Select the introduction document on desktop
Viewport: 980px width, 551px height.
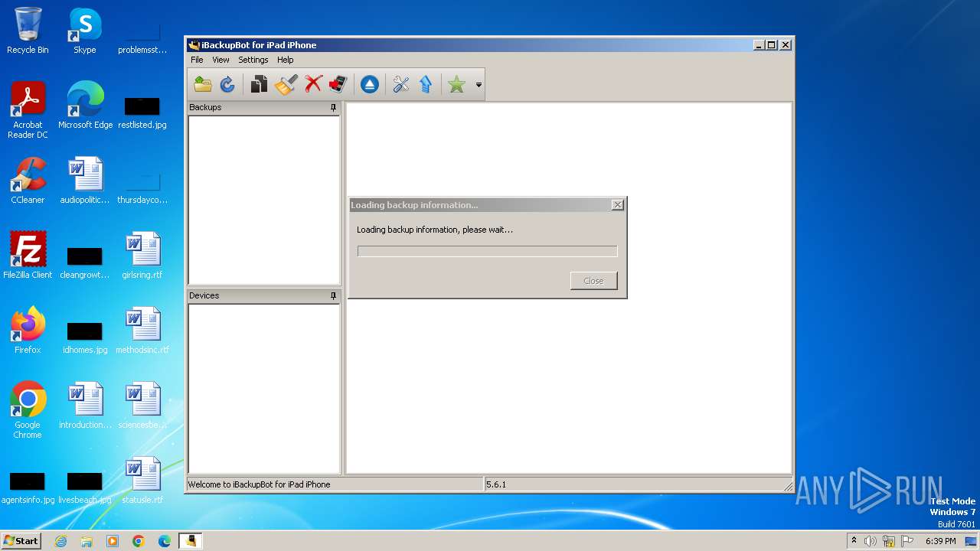tap(85, 406)
